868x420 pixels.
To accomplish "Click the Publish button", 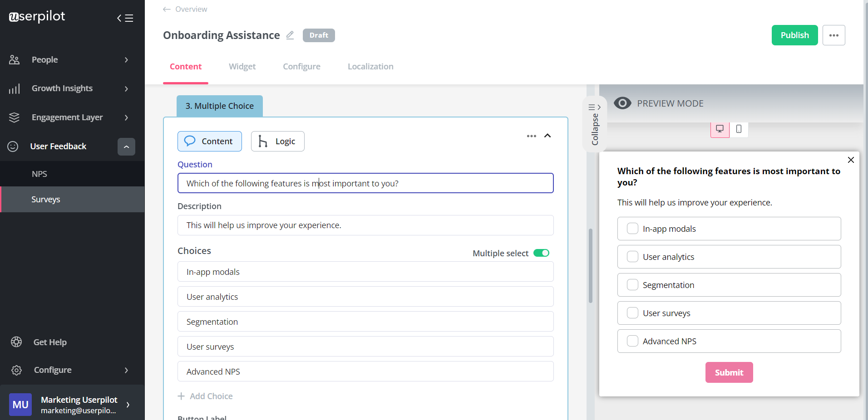I will (x=794, y=35).
